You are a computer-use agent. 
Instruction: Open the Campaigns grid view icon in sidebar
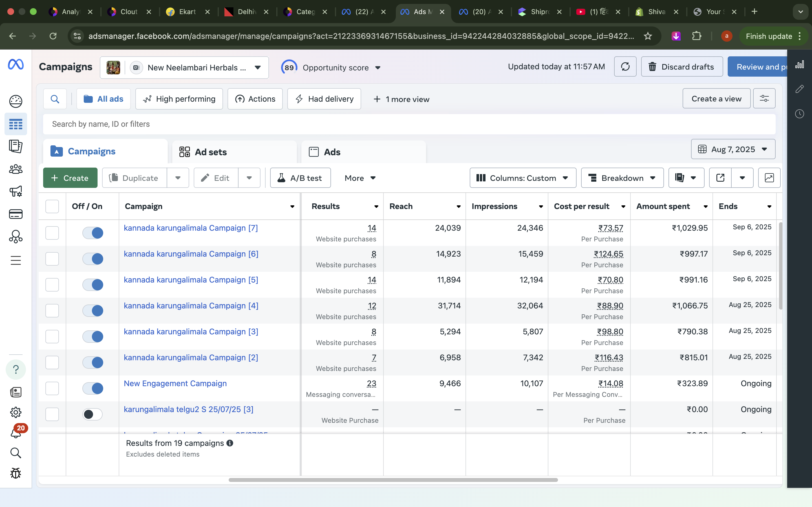point(16,124)
